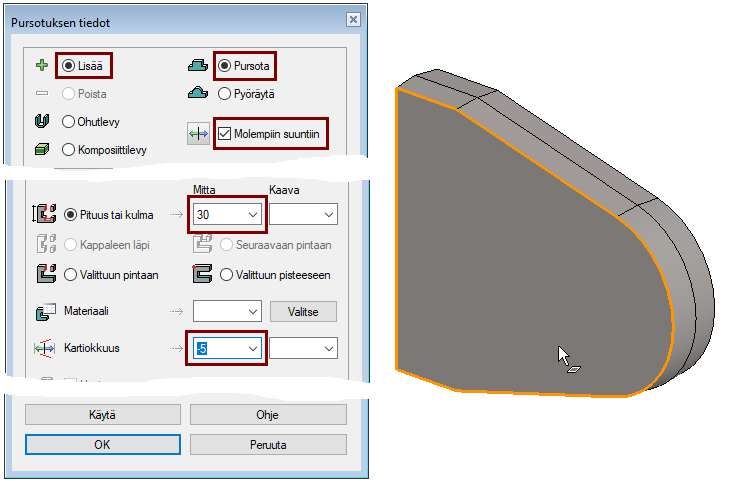Uncheck the Molempiin suuntiin checkbox
The image size is (732, 483).
(x=225, y=133)
